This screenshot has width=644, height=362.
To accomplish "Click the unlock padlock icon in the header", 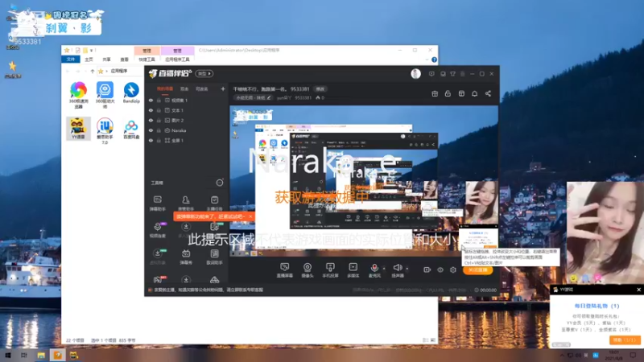I will (x=448, y=93).
